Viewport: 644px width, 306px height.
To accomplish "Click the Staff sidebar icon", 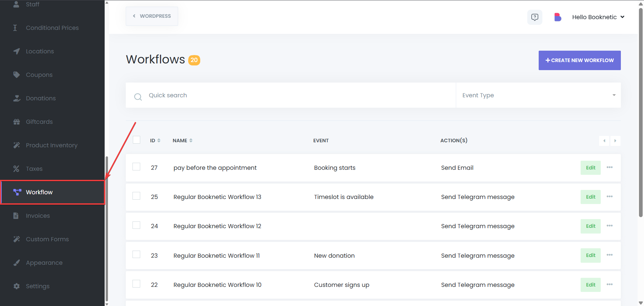I will [16, 4].
